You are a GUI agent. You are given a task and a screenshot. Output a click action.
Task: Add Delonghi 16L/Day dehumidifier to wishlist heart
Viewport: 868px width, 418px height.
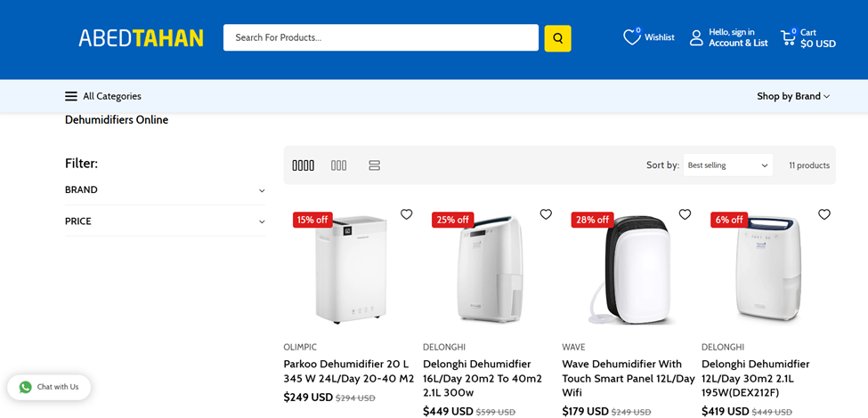point(546,214)
